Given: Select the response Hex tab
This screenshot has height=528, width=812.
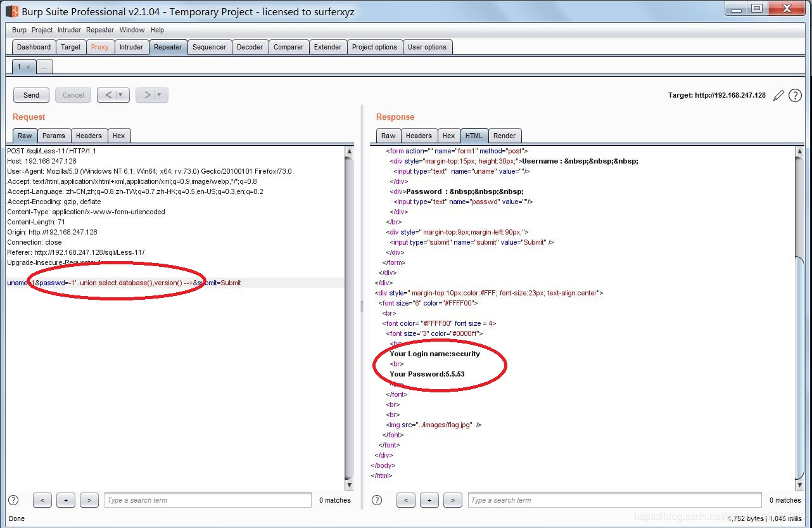Looking at the screenshot, I should click(x=448, y=136).
